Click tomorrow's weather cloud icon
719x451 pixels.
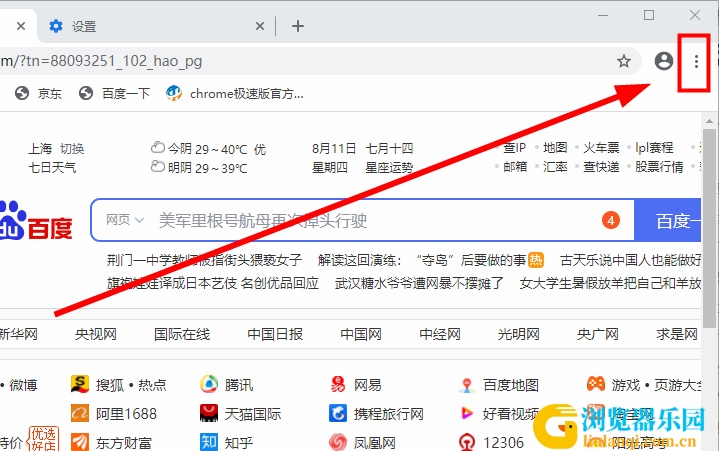pos(158,166)
